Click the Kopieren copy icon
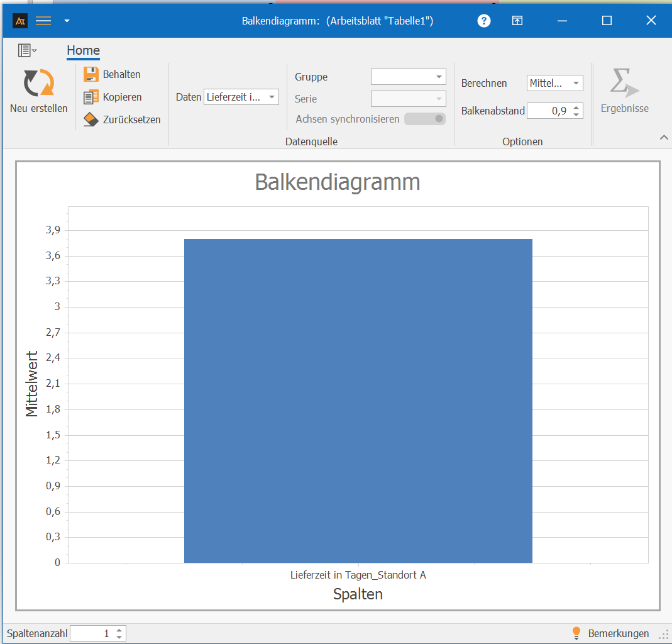672x644 pixels. (91, 97)
